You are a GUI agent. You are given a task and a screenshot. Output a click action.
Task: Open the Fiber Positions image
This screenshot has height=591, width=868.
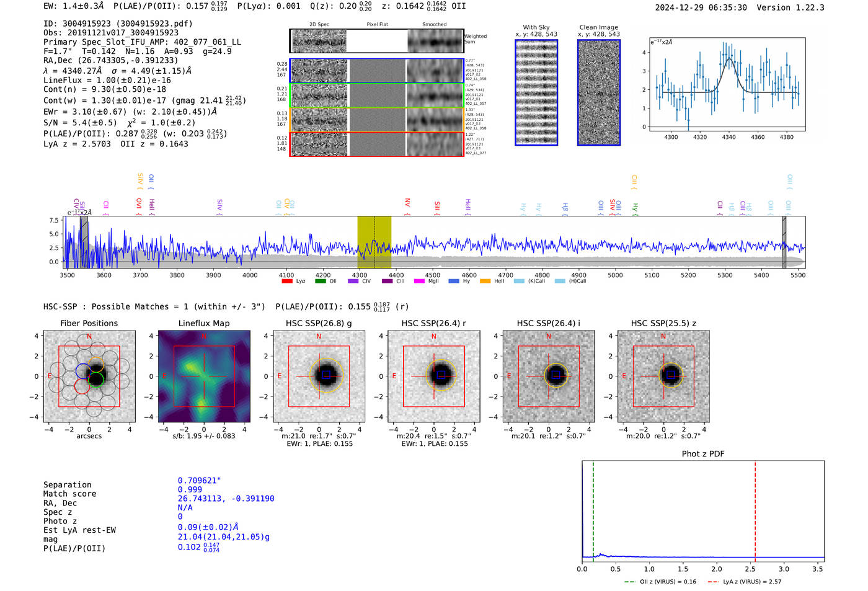[89, 376]
